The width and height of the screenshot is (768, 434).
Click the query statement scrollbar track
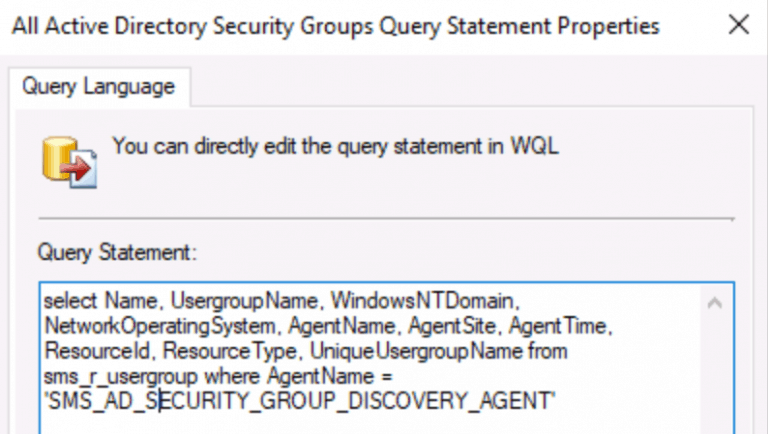(715, 370)
